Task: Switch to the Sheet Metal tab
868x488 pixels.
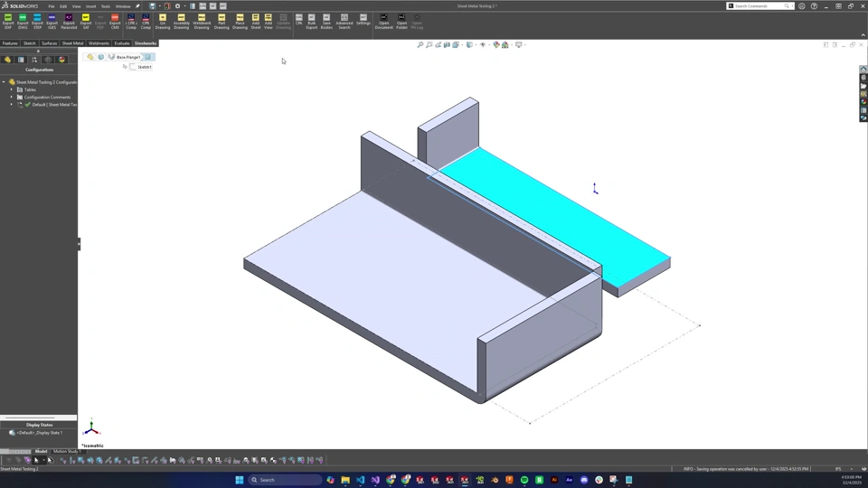Action: 72,43
